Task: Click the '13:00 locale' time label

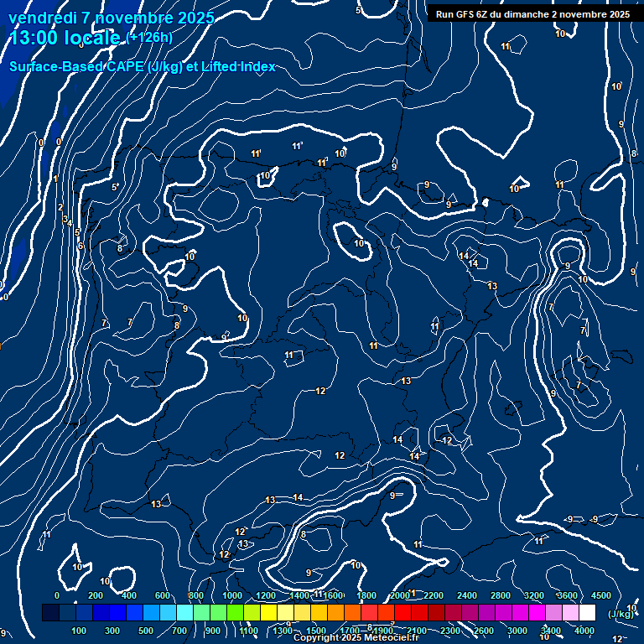Action: [x=65, y=39]
